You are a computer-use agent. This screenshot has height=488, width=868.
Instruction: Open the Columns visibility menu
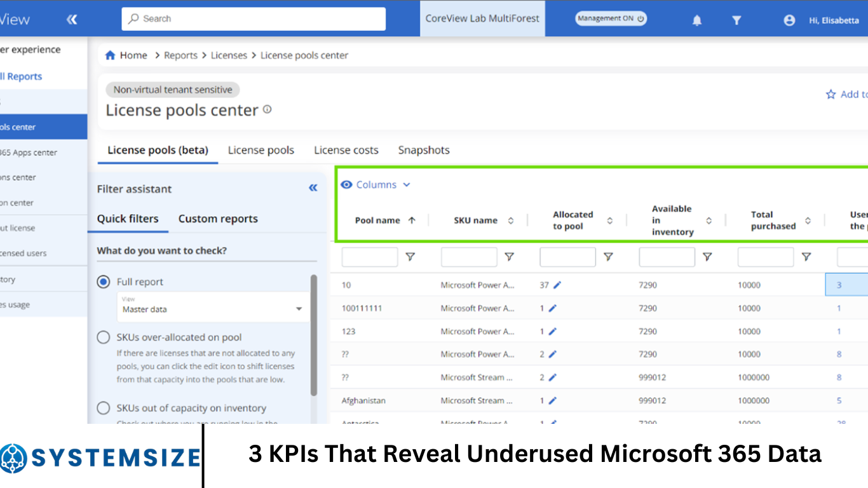pos(376,185)
